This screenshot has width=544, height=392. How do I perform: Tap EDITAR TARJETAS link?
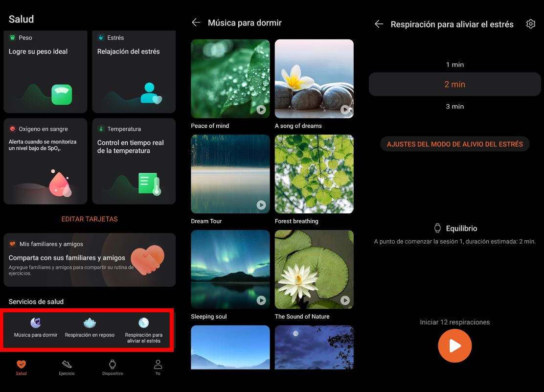[x=90, y=219]
